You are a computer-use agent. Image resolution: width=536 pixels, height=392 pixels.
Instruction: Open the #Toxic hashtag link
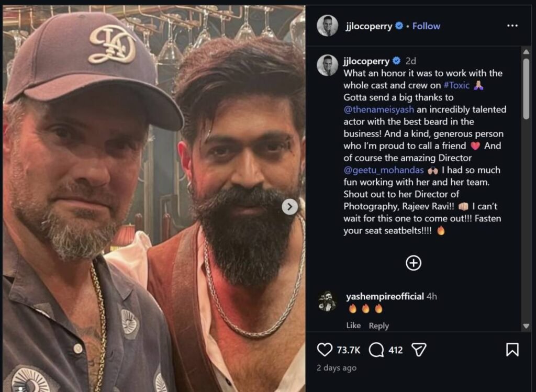point(456,85)
